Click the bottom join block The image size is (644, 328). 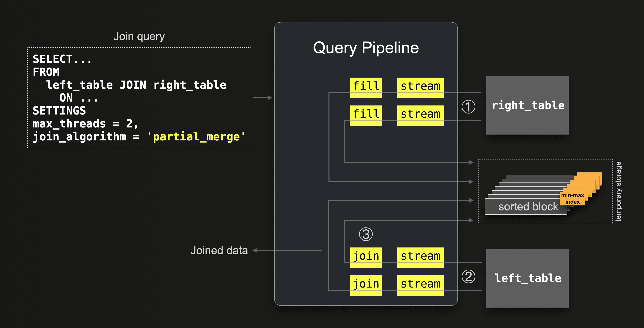[366, 285]
